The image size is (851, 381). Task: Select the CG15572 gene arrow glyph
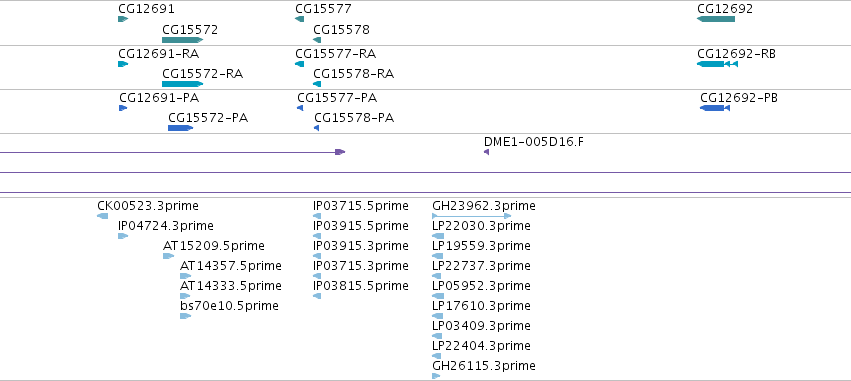(x=182, y=40)
